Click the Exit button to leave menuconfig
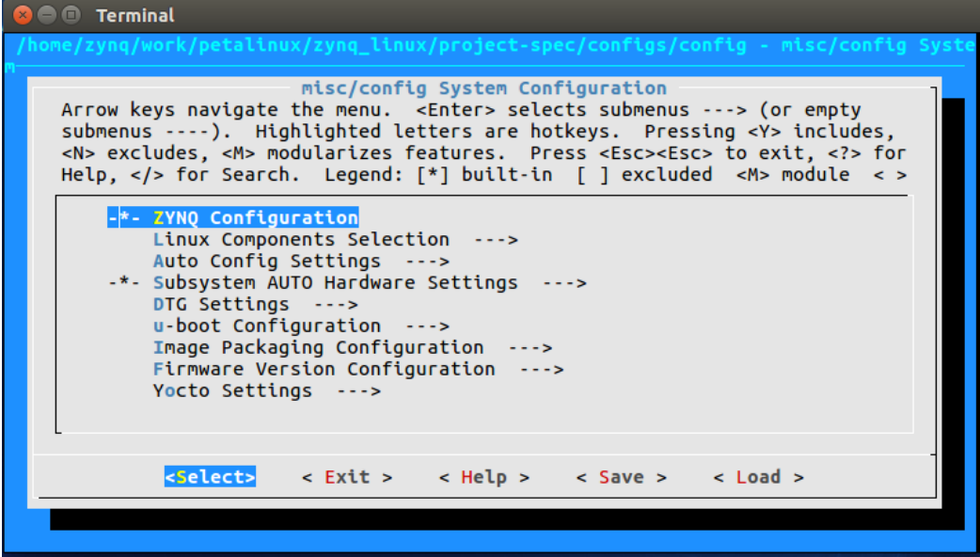 pos(347,477)
